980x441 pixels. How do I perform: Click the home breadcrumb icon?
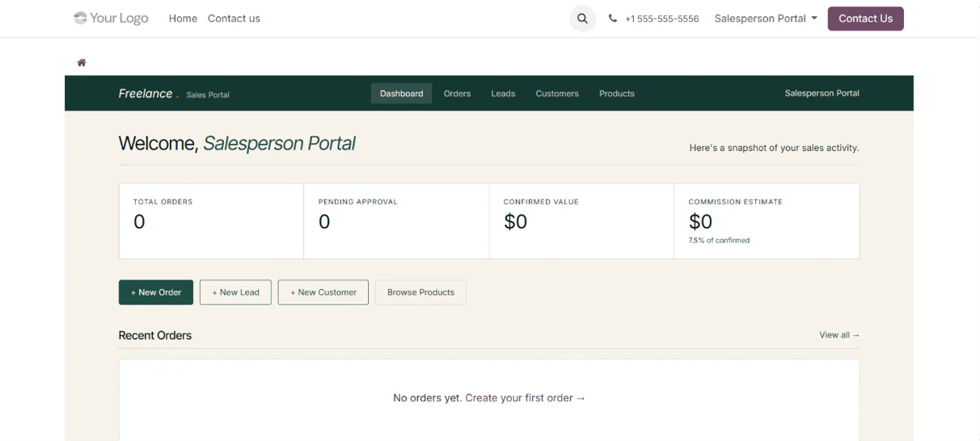[x=82, y=63]
